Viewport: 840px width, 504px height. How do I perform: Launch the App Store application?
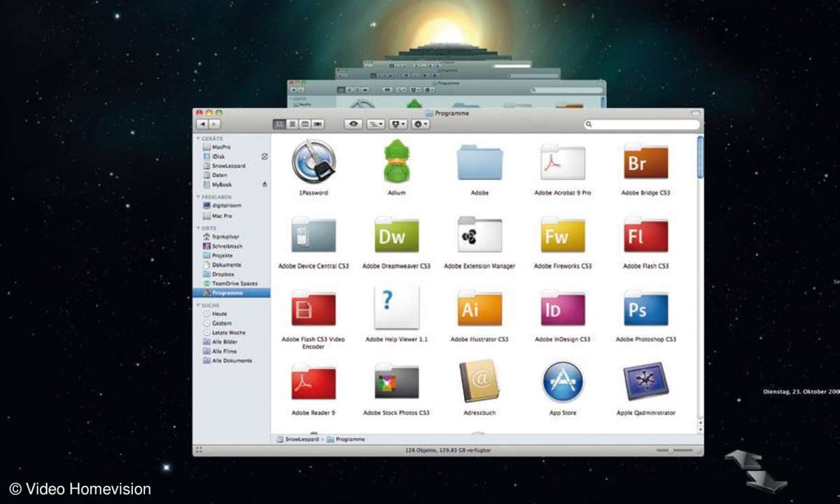[x=563, y=381]
